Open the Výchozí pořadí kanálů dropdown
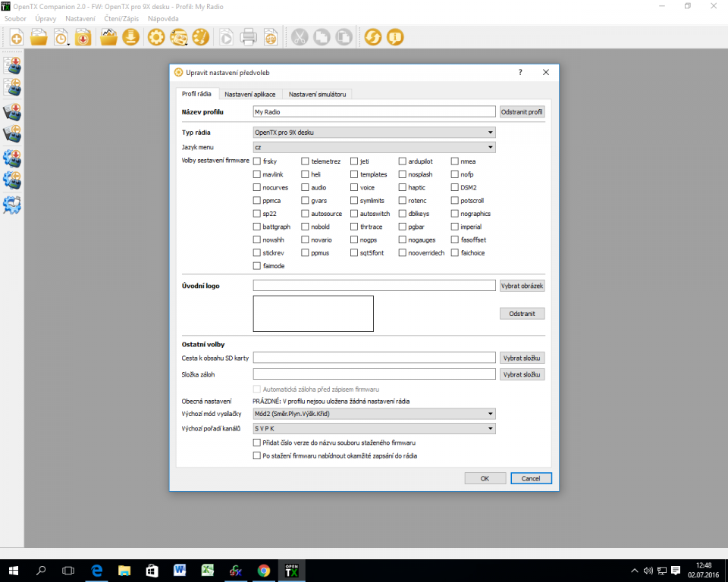 tap(375, 428)
